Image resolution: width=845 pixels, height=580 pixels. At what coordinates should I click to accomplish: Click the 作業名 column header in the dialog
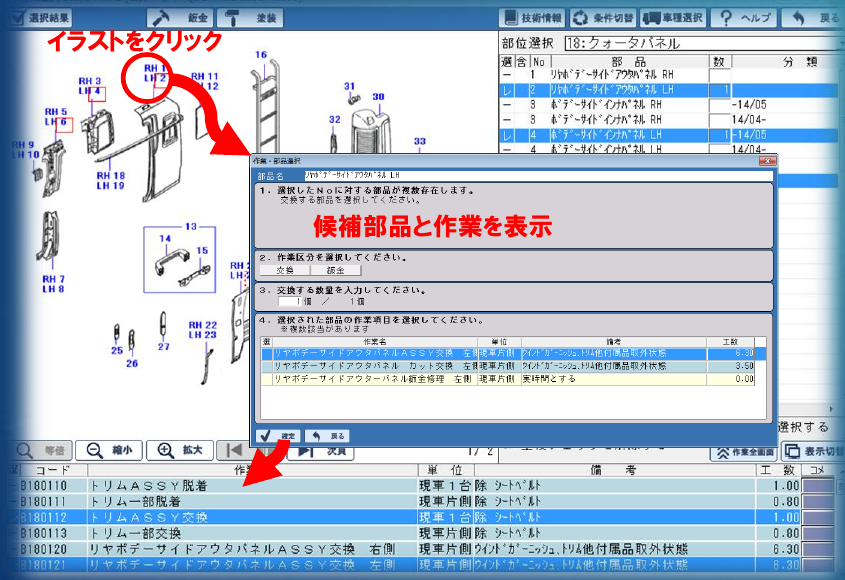point(375,342)
